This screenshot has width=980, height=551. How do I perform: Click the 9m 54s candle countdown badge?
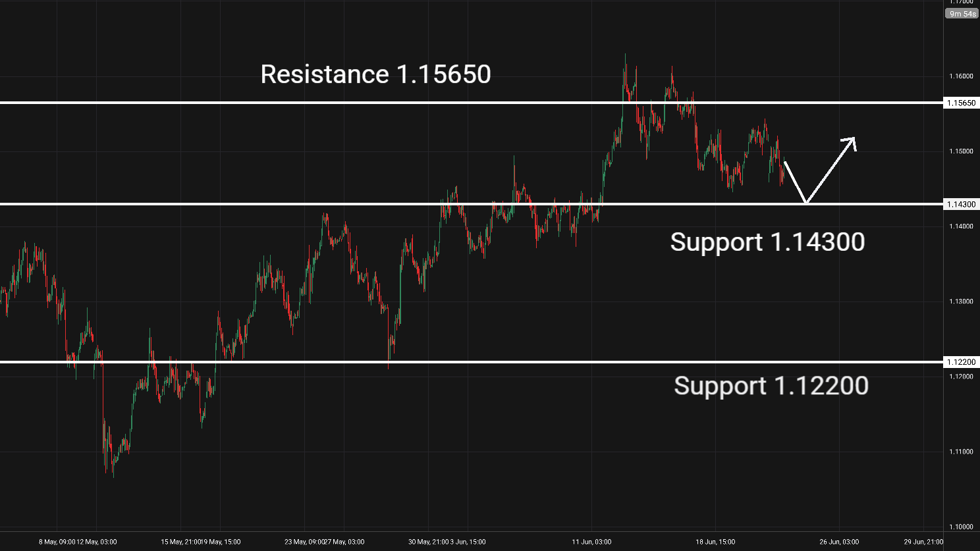point(962,14)
